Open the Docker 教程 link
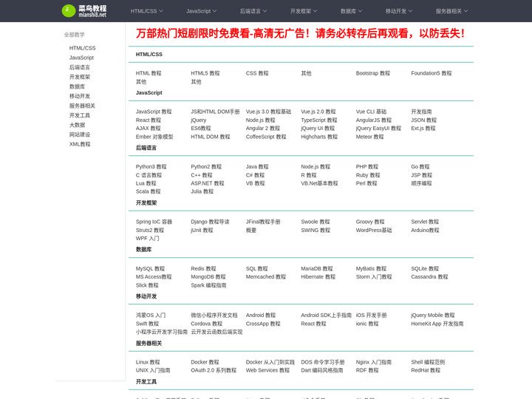 point(205,362)
